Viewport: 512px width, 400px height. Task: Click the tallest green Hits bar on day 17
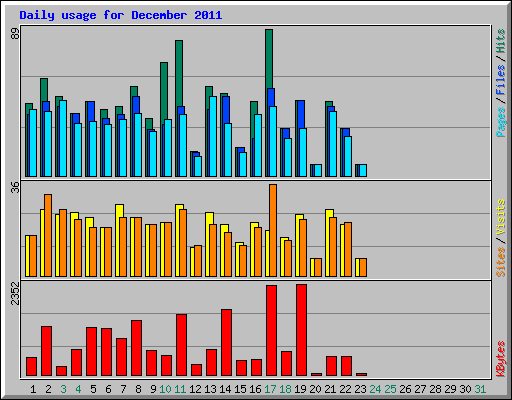coord(269,59)
